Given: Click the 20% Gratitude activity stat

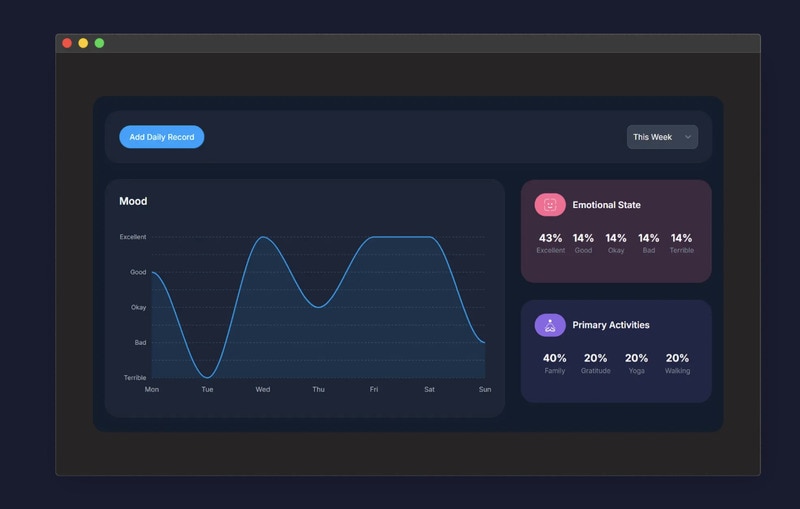Looking at the screenshot, I should point(595,363).
